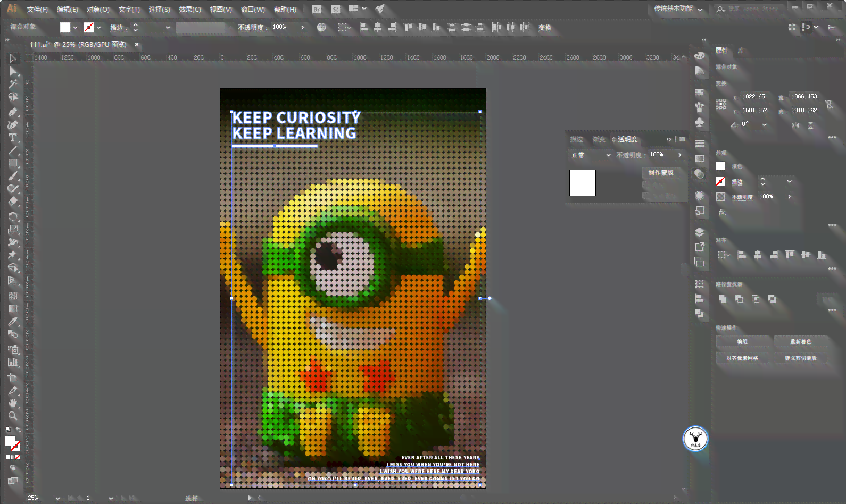Click the Recolor Artwork globe icon
The width and height of the screenshot is (846, 504).
tap(321, 27)
